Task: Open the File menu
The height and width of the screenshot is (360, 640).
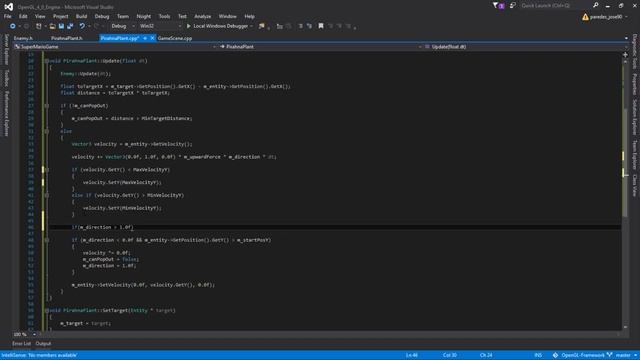Action: [x=8, y=17]
